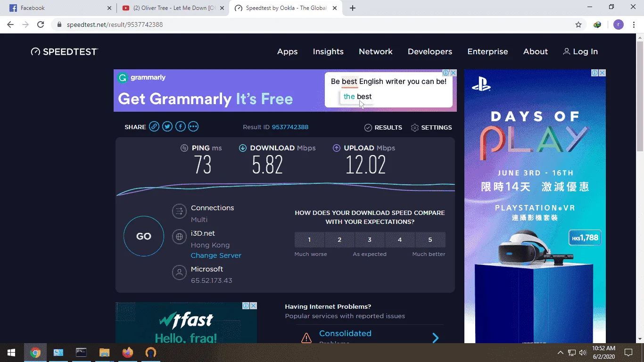Screen dimensions: 644x362
Task: Click the Connections mode icon
Action: [x=179, y=211]
